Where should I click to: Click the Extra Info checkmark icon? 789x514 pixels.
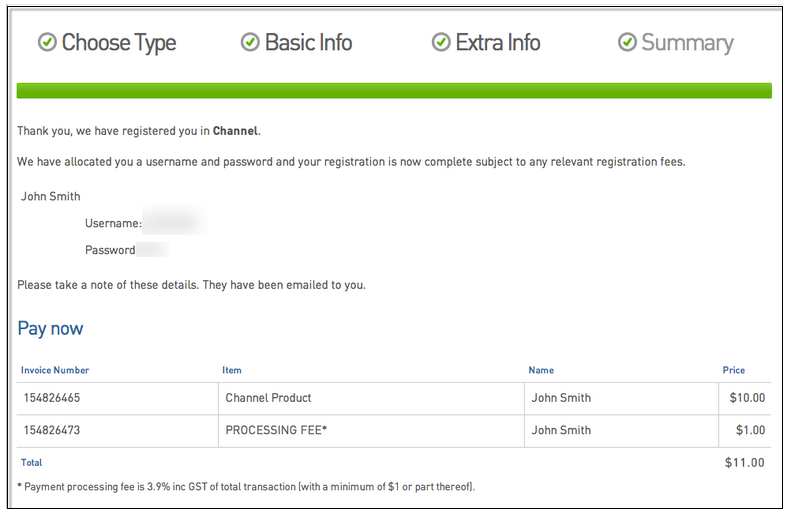(441, 42)
